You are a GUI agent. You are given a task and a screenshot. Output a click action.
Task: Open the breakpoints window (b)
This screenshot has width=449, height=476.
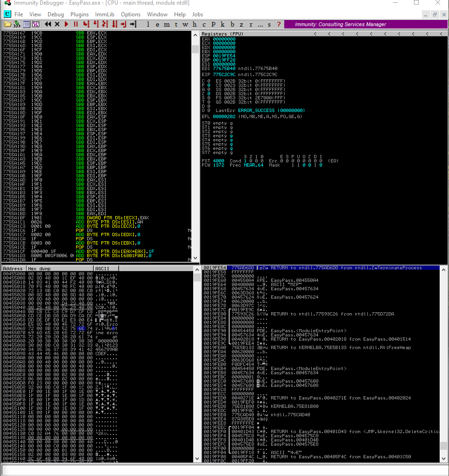click(232, 25)
